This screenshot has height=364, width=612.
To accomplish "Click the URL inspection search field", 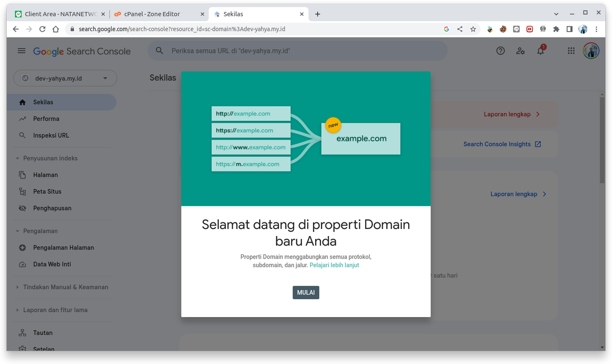I will point(297,51).
